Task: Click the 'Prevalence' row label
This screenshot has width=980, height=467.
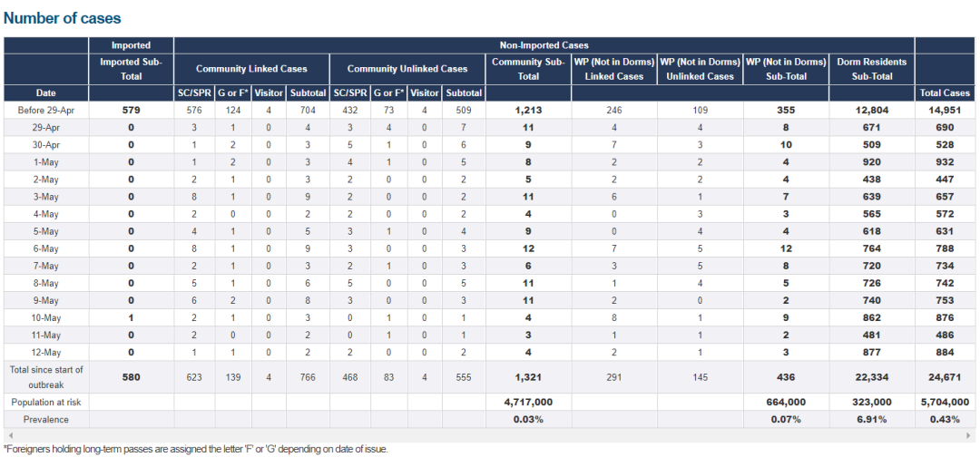Action: point(45,419)
